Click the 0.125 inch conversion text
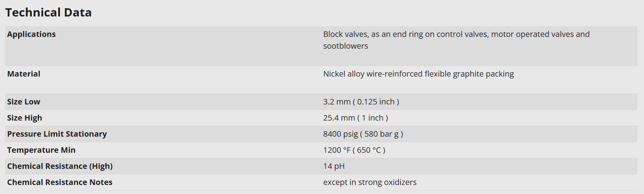Screen dimensions: 644x194 coord(376,102)
